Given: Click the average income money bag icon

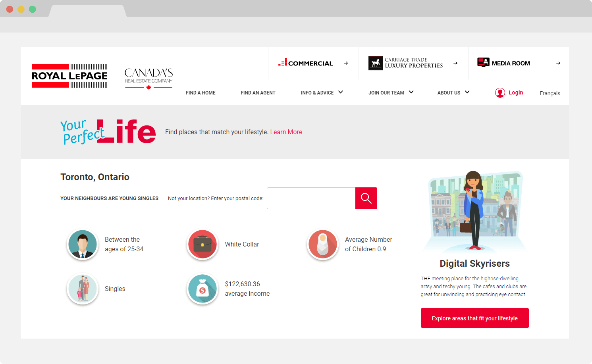Looking at the screenshot, I should pos(202,289).
